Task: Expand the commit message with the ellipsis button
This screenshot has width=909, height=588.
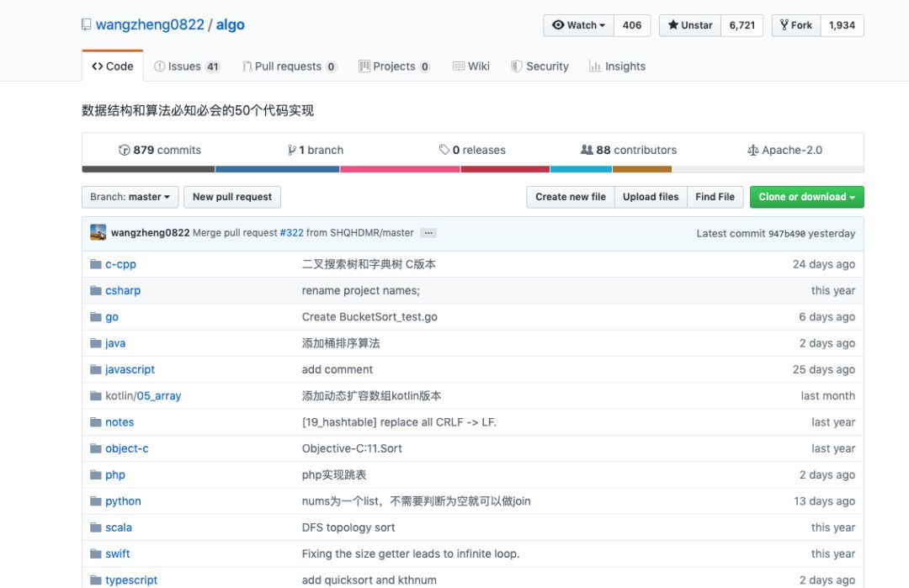Action: (x=429, y=232)
